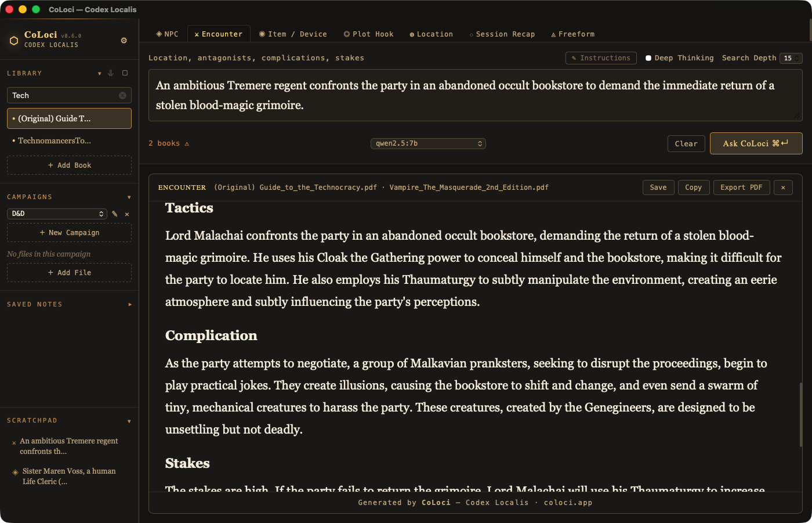The width and height of the screenshot is (812, 523).
Task: Open the D&D campaign selector
Action: coord(57,214)
